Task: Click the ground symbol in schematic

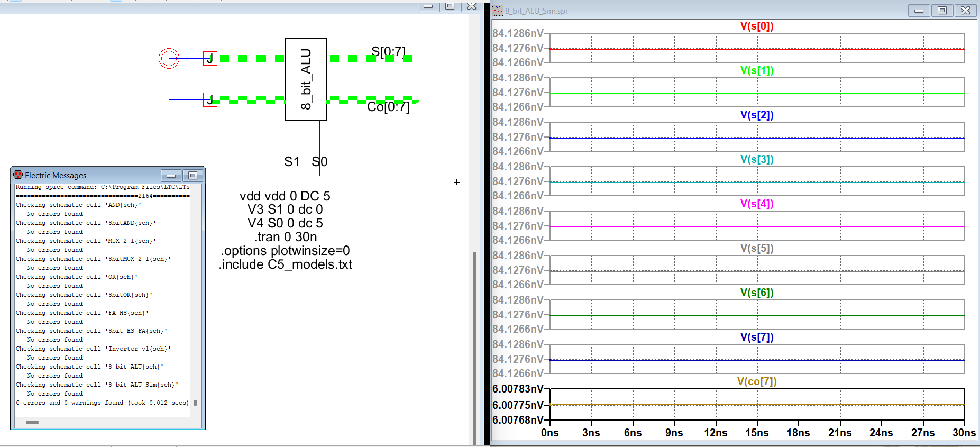Action: click(169, 147)
